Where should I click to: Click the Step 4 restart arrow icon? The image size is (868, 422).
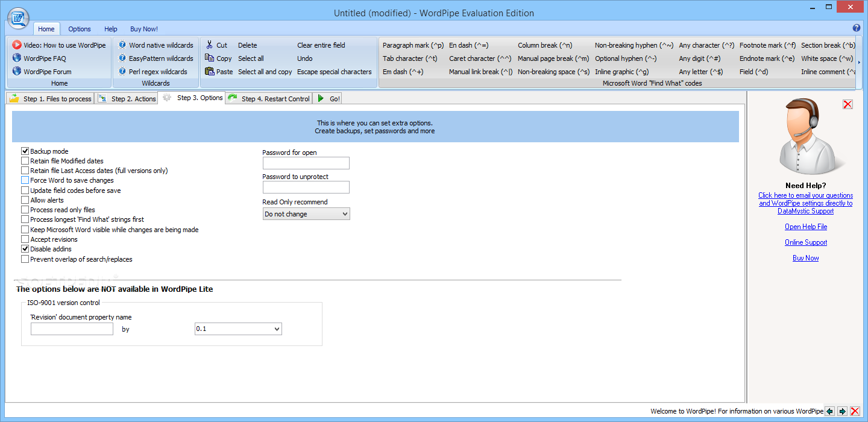point(232,98)
